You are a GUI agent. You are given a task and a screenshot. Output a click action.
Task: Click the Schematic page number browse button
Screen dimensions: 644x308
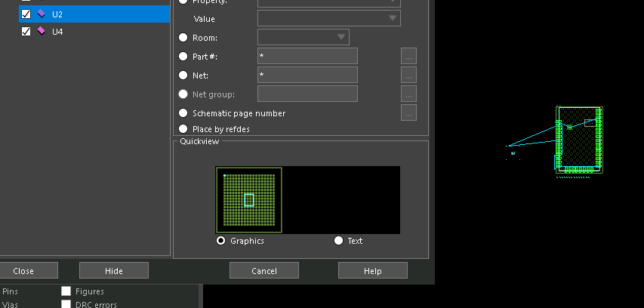coord(408,113)
